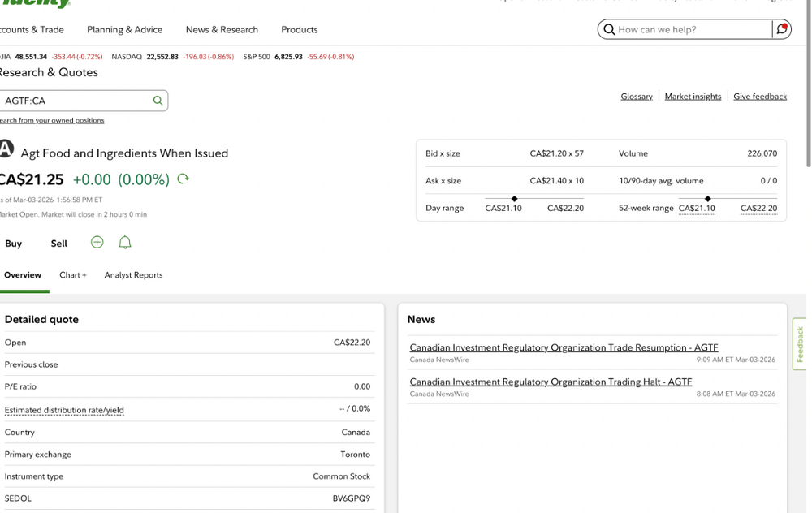Click the How can we help search field
Image resolution: width=812 pixels, height=513 pixels.
point(694,29)
